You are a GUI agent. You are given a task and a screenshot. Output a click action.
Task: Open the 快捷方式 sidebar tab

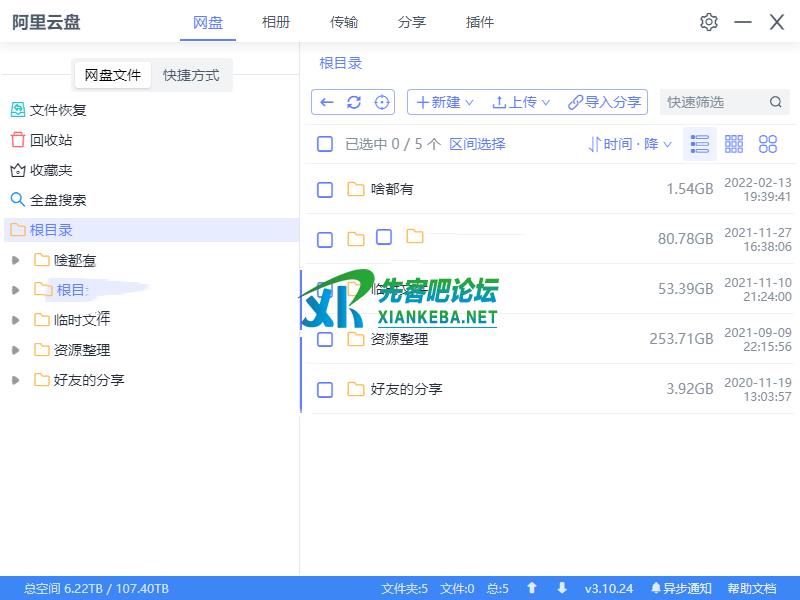click(191, 75)
